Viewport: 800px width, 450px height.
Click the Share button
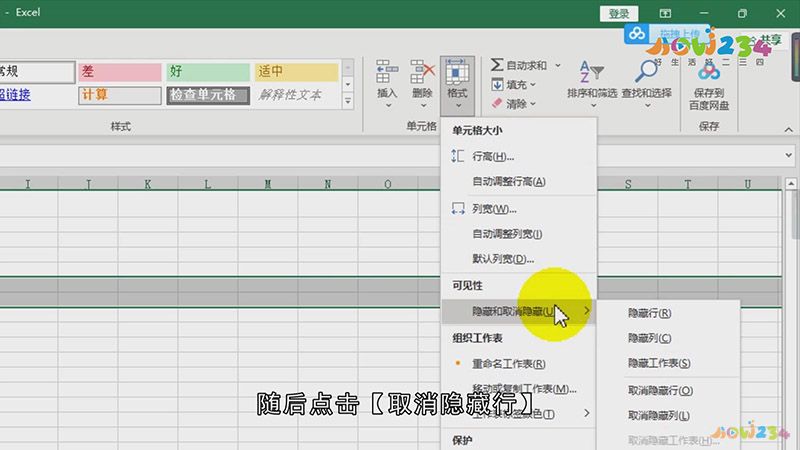click(767, 39)
